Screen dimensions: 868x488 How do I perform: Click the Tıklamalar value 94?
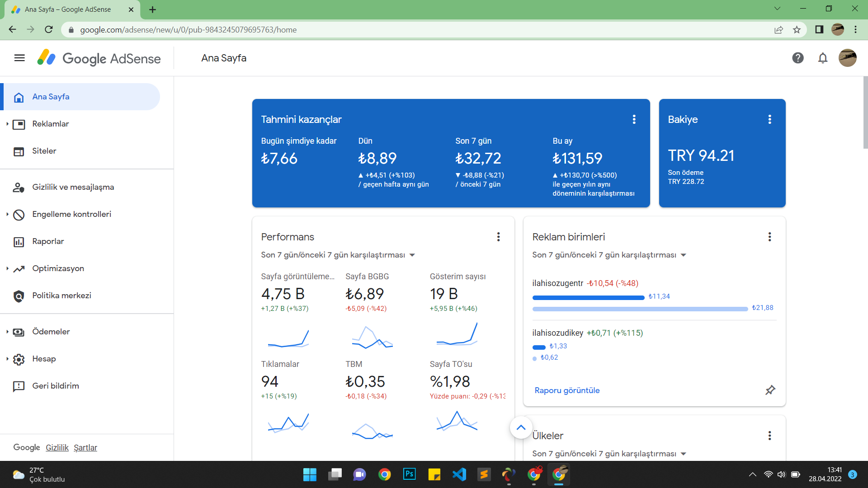[270, 381]
